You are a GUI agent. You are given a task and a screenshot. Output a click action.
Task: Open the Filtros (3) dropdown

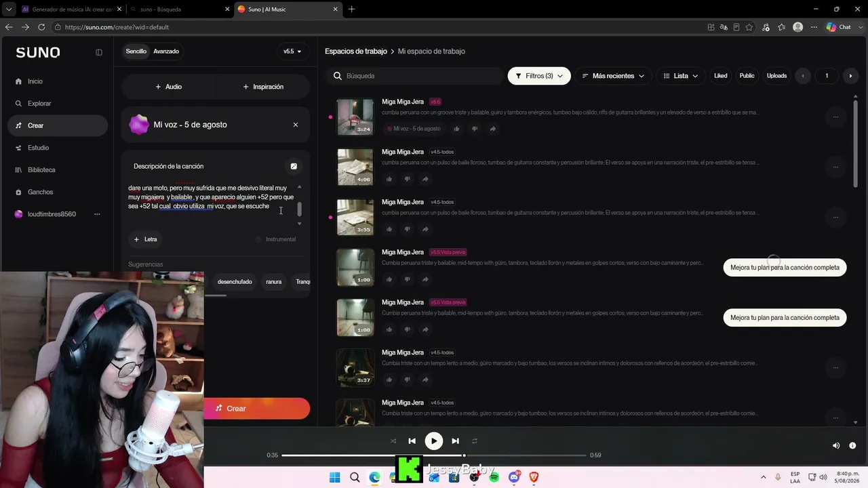pyautogui.click(x=539, y=76)
